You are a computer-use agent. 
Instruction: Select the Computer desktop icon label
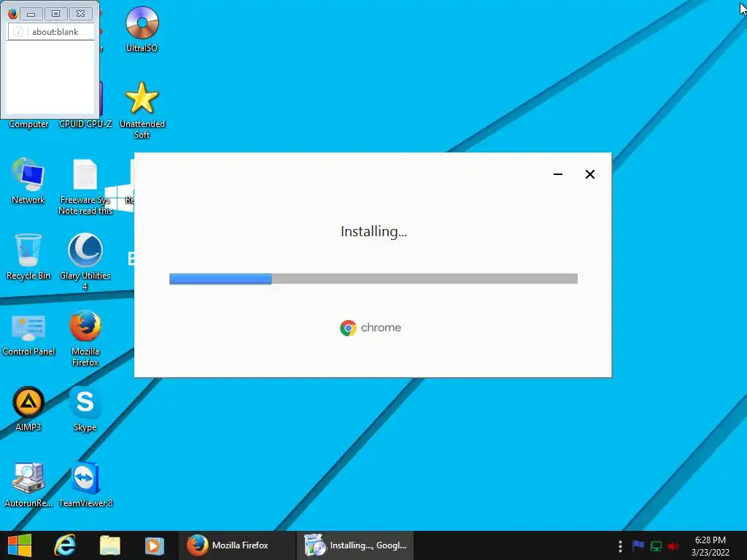coord(28,124)
